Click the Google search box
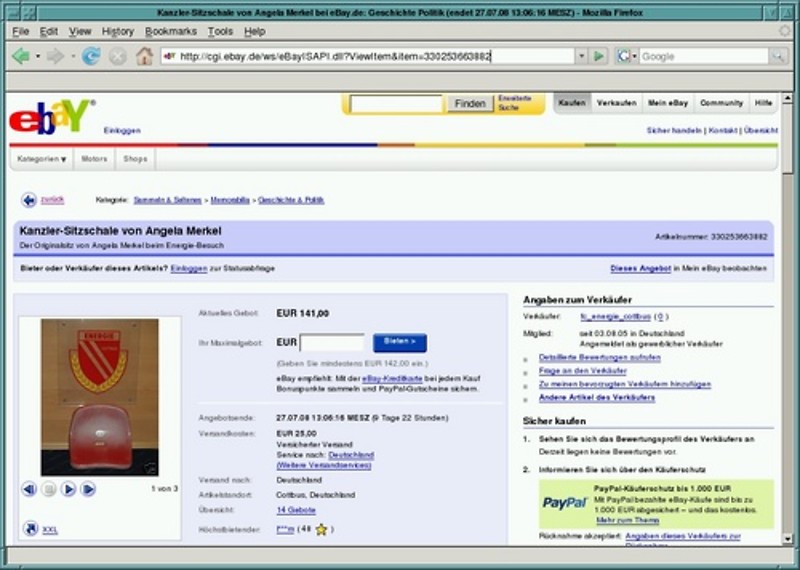The height and width of the screenshot is (570, 800). (x=704, y=56)
